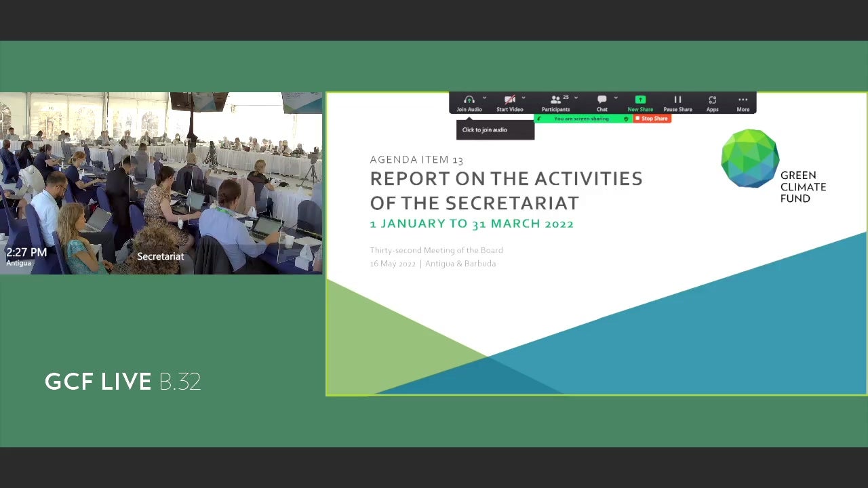The height and width of the screenshot is (488, 868).
Task: Click the '1 JANUARY TO 31 MARCH 2022' subtitle
Action: pyautogui.click(x=471, y=224)
